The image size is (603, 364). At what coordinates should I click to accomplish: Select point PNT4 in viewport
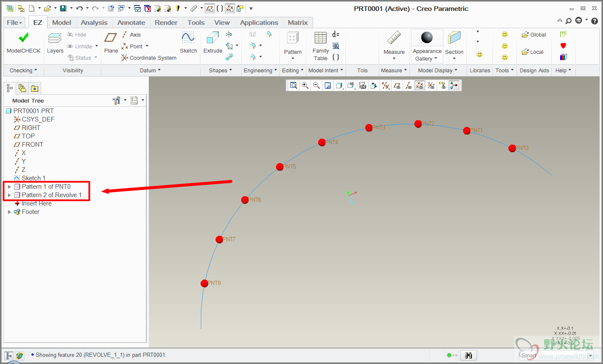click(322, 142)
